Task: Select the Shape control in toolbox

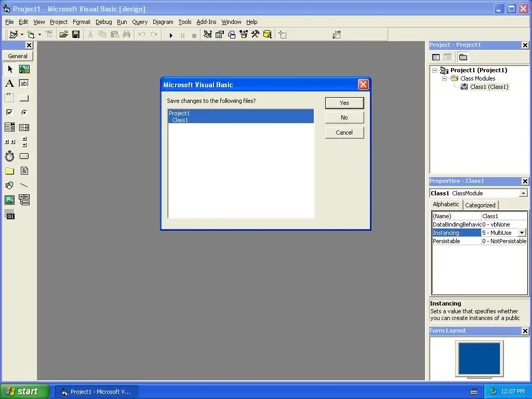Action: [x=10, y=185]
